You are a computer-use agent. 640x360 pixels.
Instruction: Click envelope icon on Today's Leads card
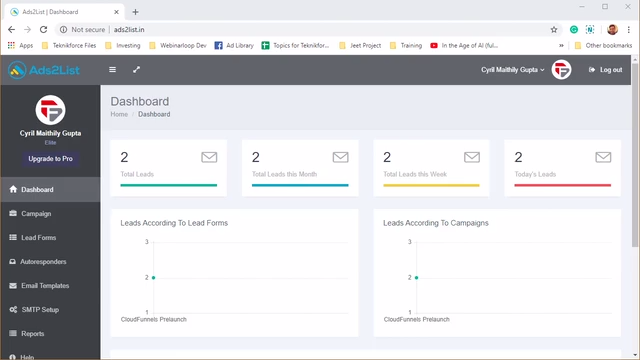click(603, 157)
